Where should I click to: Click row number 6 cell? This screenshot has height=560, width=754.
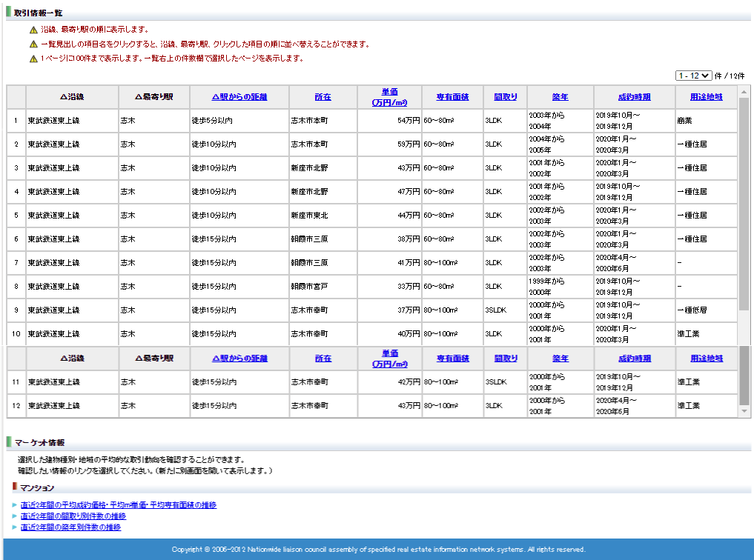click(x=16, y=239)
